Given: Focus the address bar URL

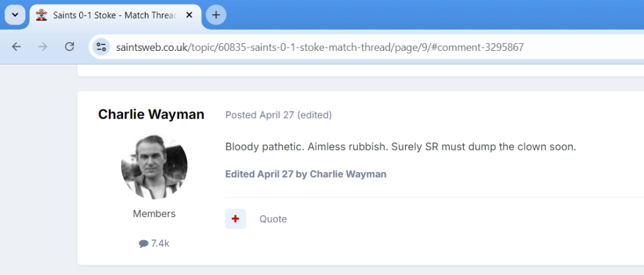Looking at the screenshot, I should pos(322,47).
